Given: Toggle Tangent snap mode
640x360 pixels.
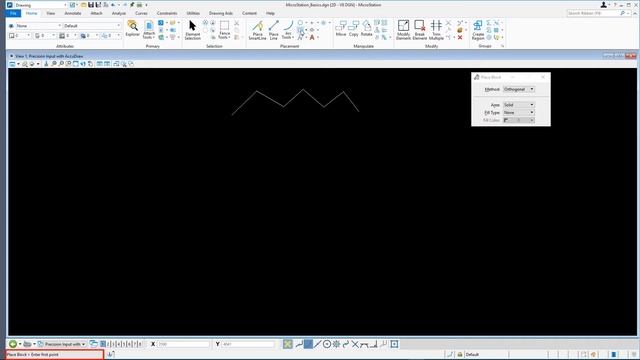Looking at the screenshot, I should click(364, 344).
